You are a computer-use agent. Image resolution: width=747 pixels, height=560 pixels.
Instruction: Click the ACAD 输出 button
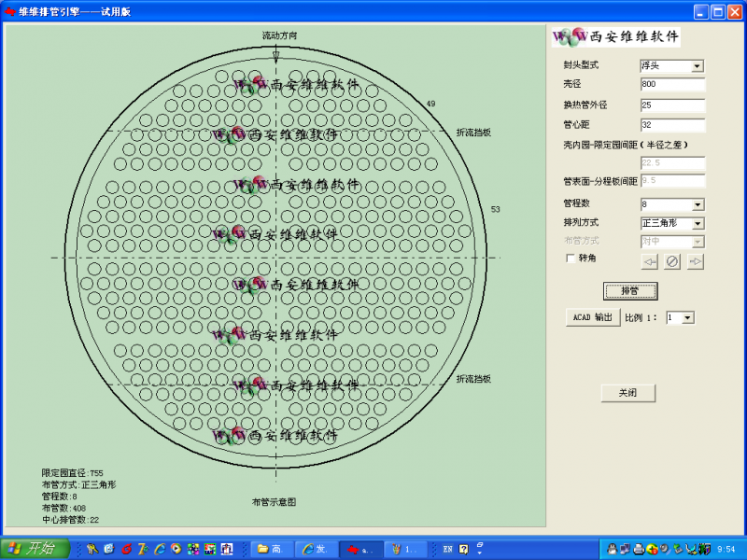(x=593, y=317)
